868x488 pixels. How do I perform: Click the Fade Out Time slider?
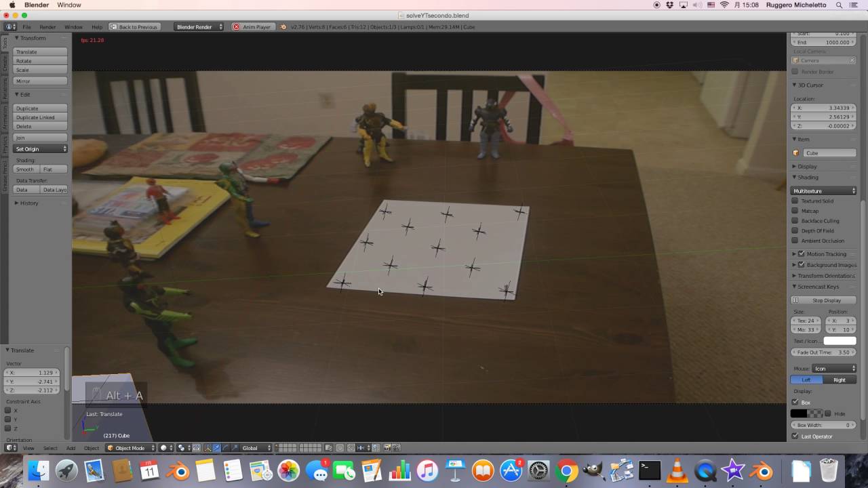click(823, 352)
